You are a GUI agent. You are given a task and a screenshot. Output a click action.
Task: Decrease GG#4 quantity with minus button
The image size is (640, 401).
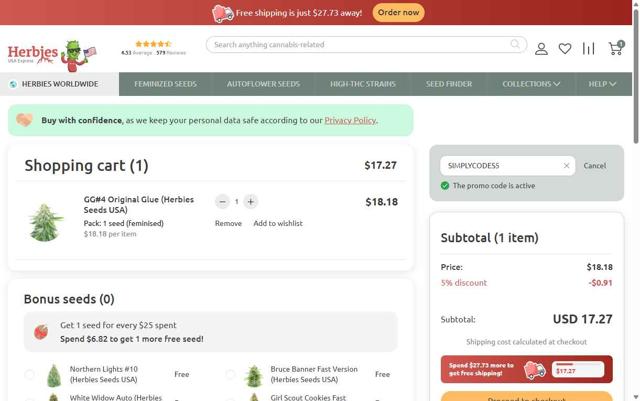pyautogui.click(x=222, y=202)
